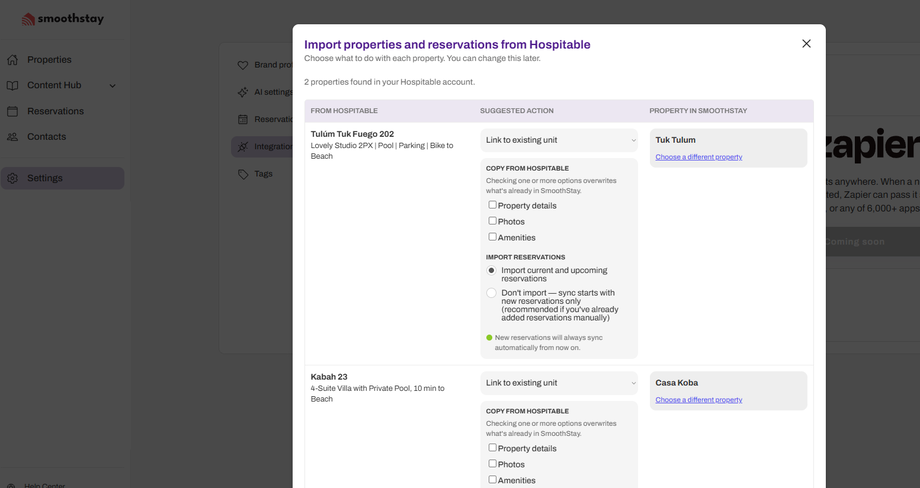Check Amenities for Tulúm Tuk Fuego 202

(492, 236)
